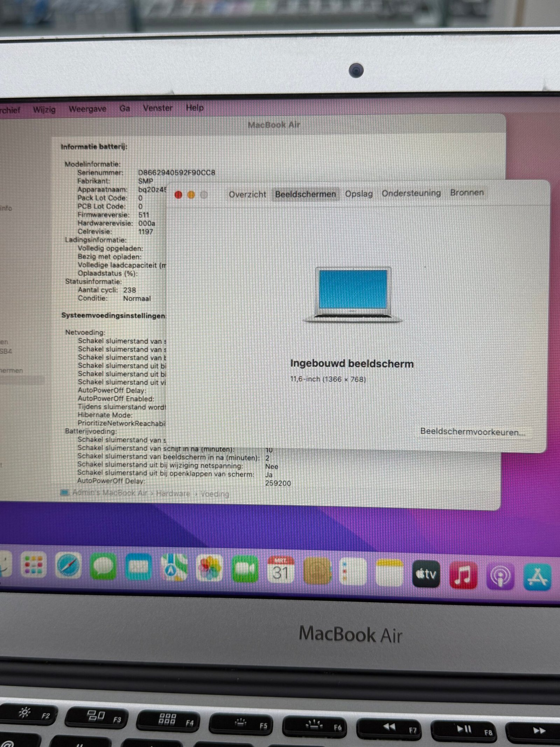Open the Wijzig menu
Image resolution: width=560 pixels, height=747 pixels.
[44, 110]
